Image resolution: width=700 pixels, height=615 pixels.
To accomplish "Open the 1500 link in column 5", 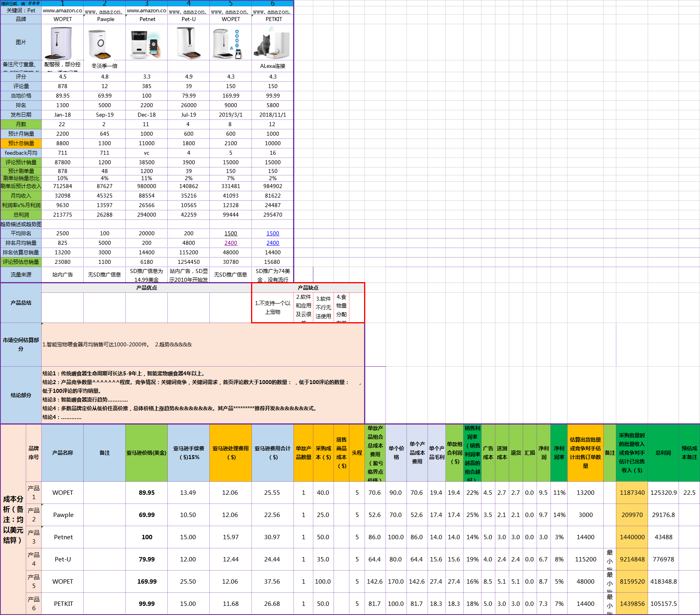I will point(231,233).
